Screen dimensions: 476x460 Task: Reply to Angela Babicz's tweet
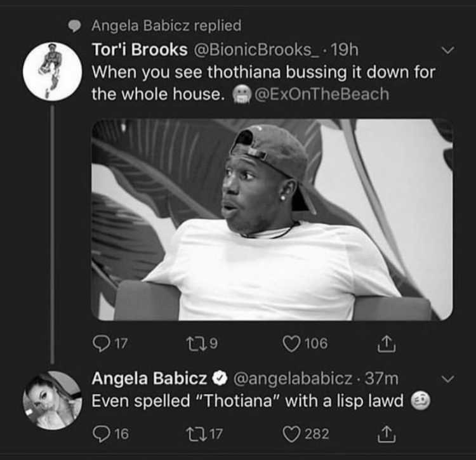click(x=102, y=434)
